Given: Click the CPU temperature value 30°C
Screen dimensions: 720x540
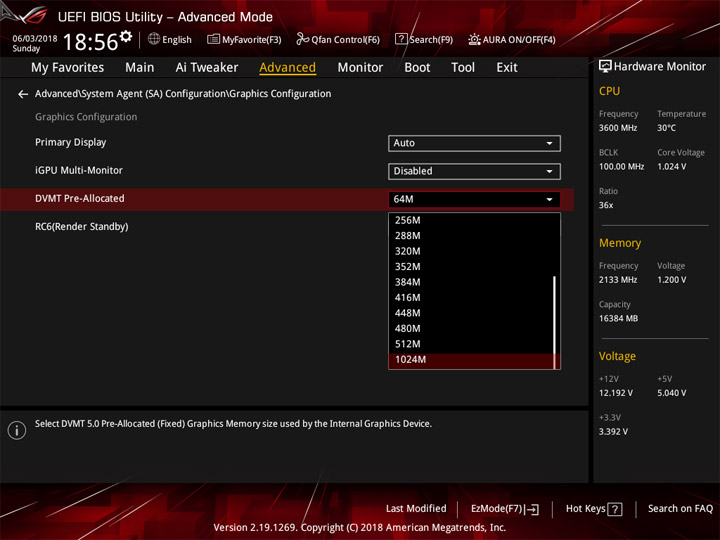Looking at the screenshot, I should pos(666,128).
